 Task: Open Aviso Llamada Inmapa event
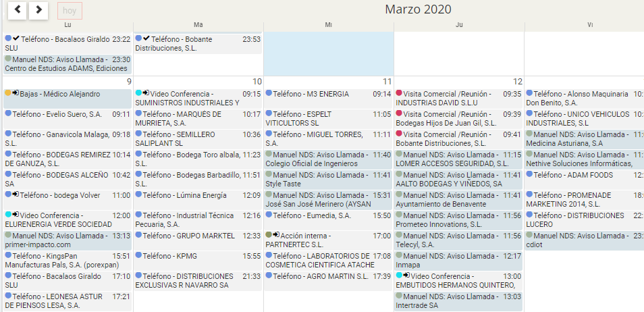click(x=458, y=261)
